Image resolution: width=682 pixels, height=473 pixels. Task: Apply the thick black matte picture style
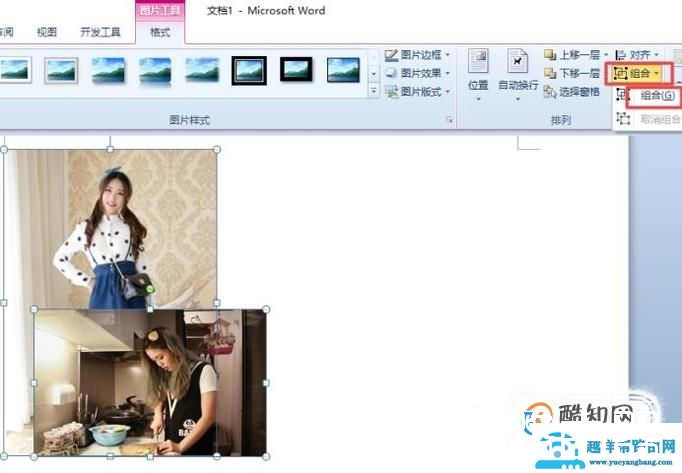click(296, 70)
